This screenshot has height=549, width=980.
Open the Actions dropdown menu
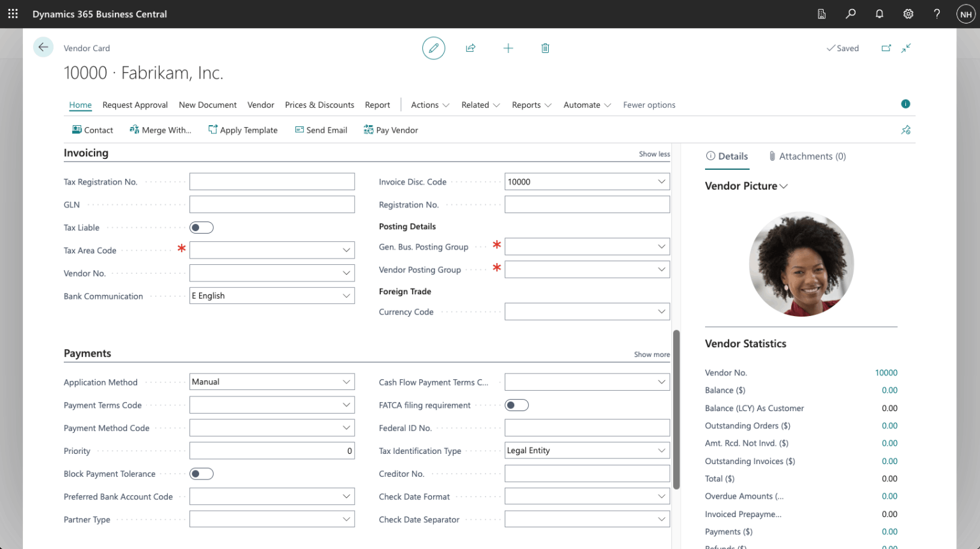click(430, 105)
